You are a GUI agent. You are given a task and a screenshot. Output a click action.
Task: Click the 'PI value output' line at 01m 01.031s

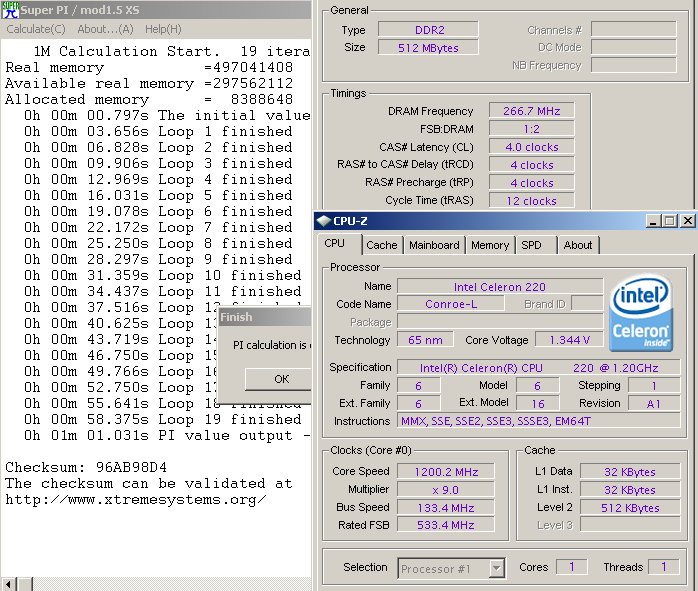[167, 435]
